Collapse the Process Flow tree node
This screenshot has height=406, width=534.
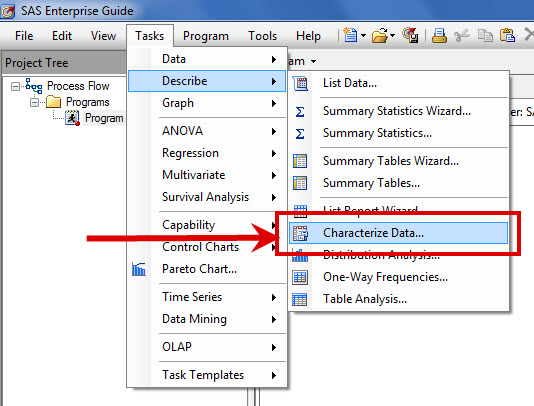click(x=15, y=86)
